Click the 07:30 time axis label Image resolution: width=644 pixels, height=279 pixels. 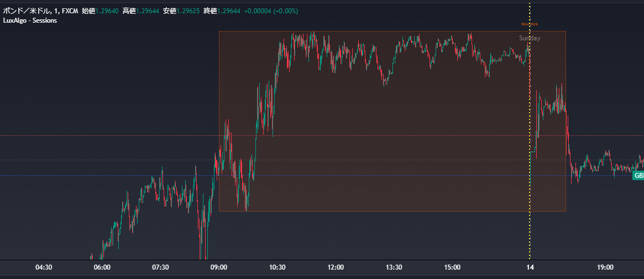click(x=160, y=267)
